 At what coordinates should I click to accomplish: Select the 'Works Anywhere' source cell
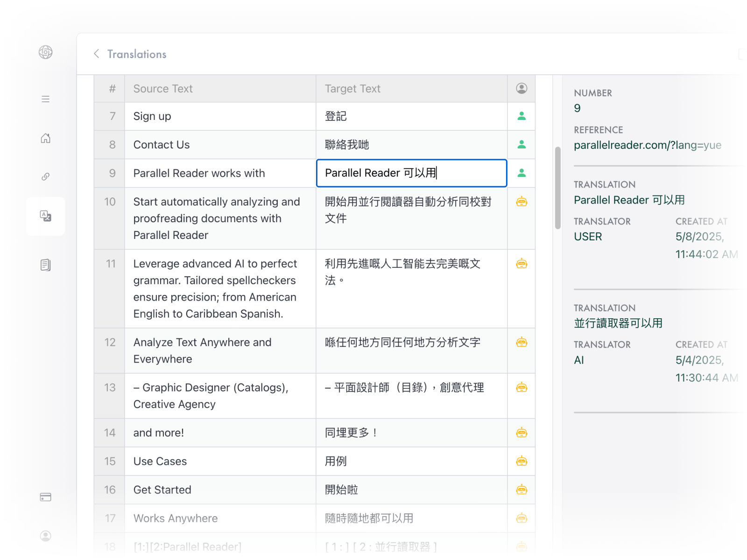tap(220, 518)
